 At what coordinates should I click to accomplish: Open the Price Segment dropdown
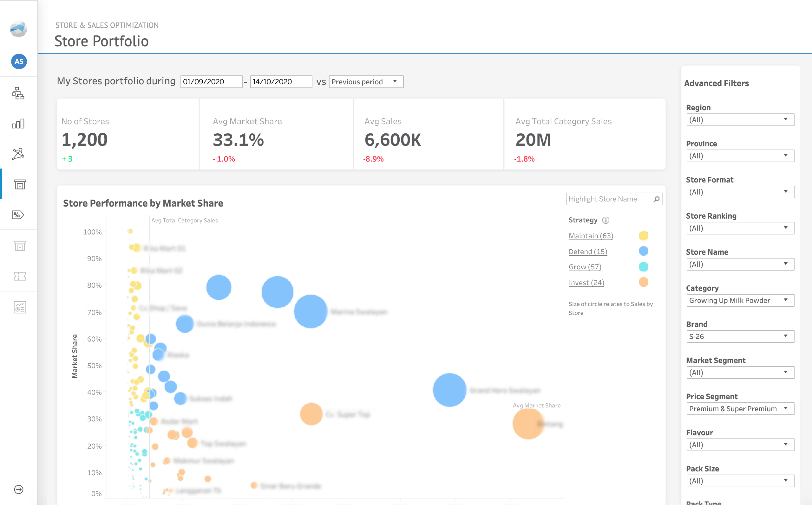tap(740, 408)
